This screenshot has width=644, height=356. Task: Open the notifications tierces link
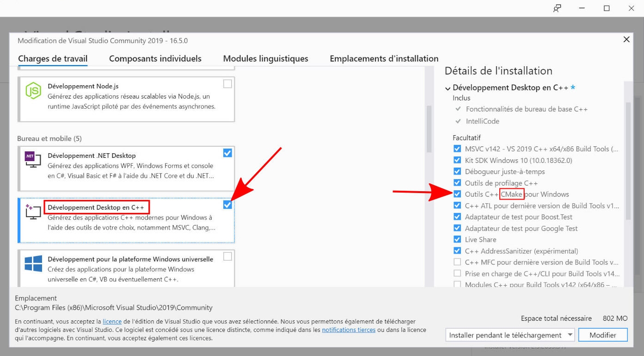point(349,330)
